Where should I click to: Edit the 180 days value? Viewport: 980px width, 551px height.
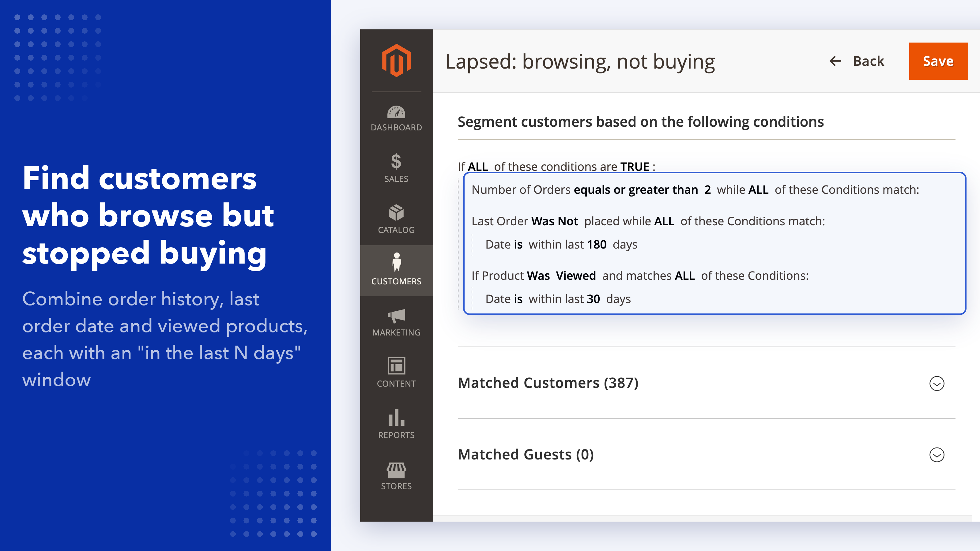point(597,244)
